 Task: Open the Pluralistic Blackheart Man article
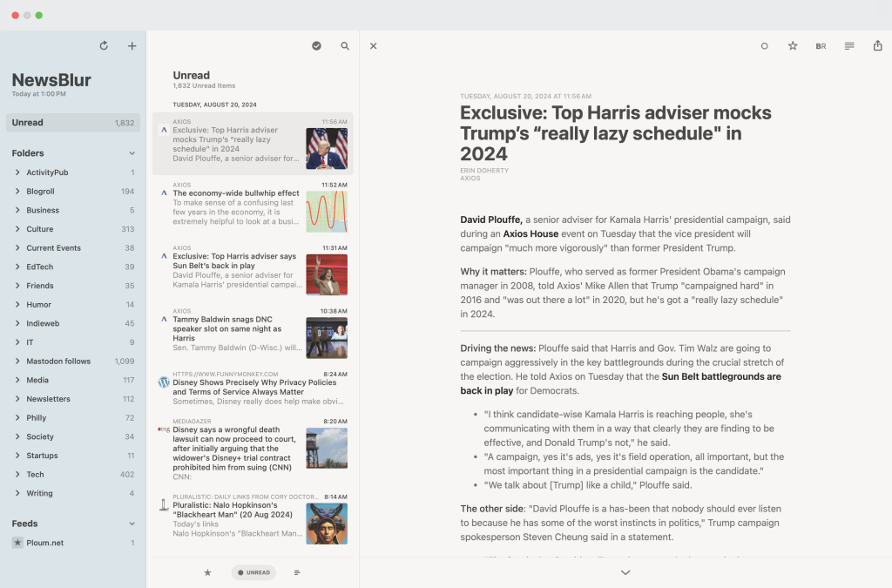click(253, 518)
